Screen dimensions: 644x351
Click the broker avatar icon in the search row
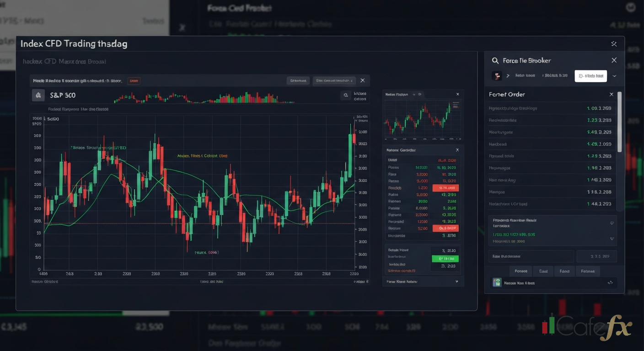[x=497, y=76]
